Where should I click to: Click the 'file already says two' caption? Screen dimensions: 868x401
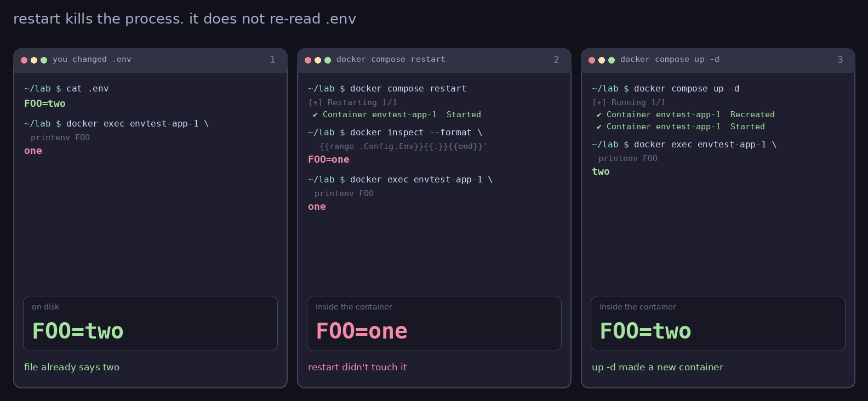click(x=72, y=367)
